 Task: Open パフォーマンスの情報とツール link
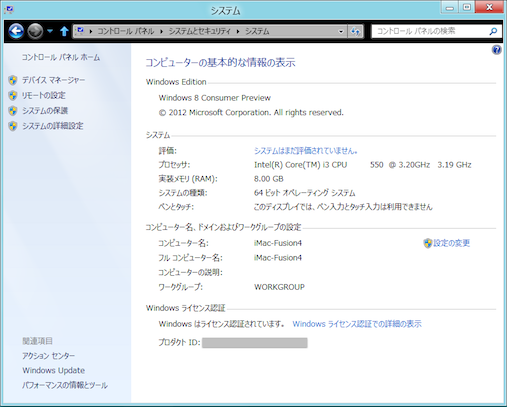(x=65, y=385)
